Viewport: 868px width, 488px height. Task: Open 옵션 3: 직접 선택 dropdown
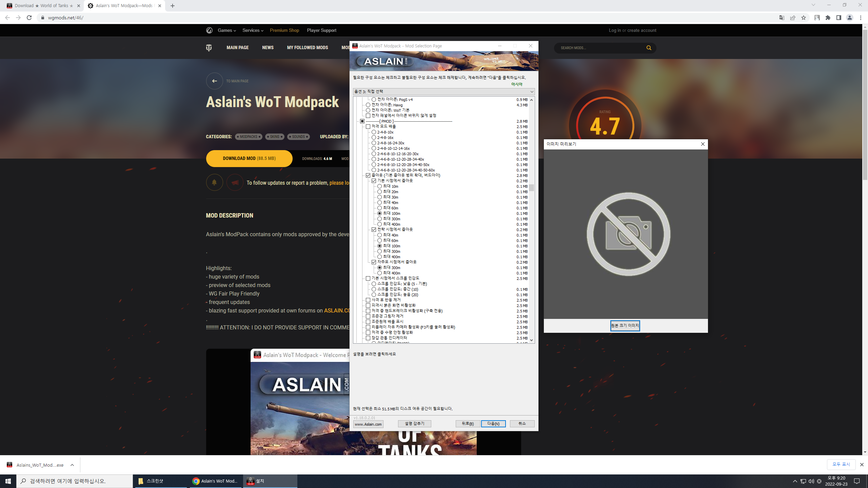pos(443,91)
